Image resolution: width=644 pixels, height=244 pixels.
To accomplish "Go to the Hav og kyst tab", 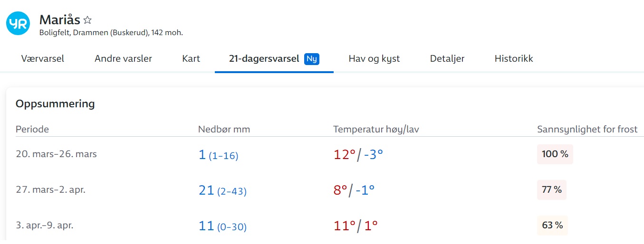I will click(374, 59).
